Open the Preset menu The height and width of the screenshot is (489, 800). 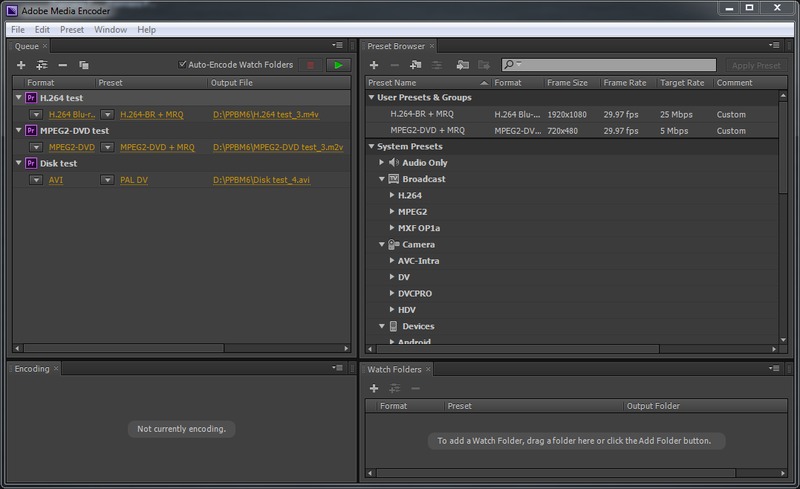coord(72,30)
